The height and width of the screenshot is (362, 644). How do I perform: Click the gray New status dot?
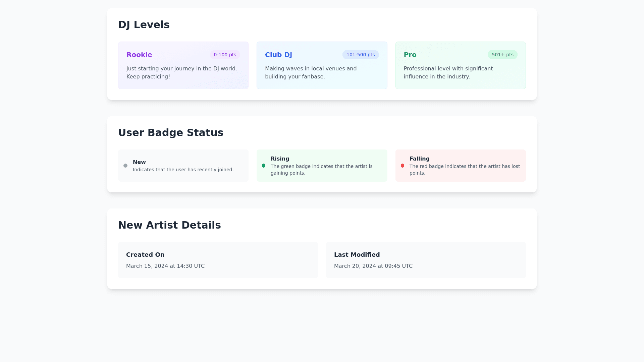click(125, 166)
